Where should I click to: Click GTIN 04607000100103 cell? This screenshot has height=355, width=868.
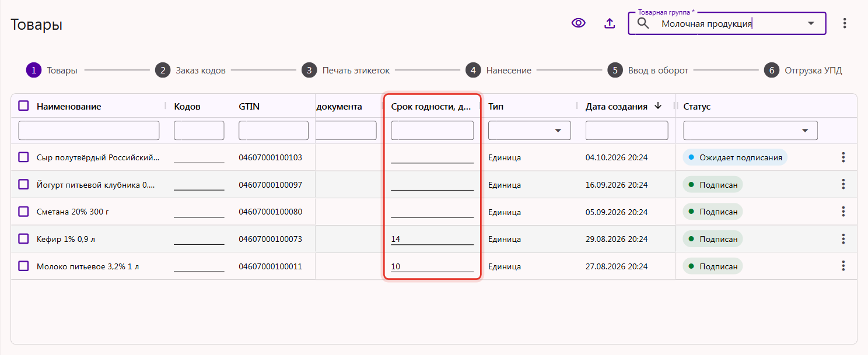(x=271, y=157)
